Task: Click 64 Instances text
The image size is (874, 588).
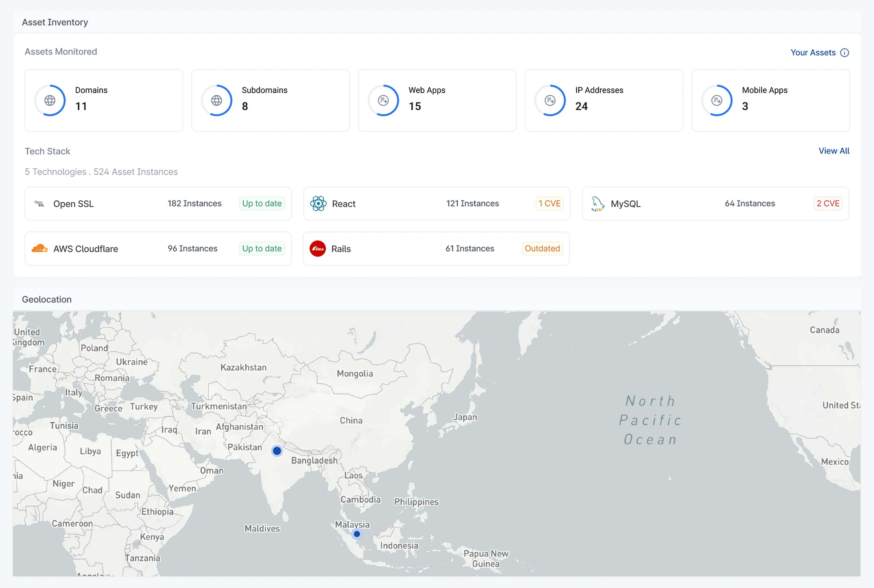Action: coord(750,204)
